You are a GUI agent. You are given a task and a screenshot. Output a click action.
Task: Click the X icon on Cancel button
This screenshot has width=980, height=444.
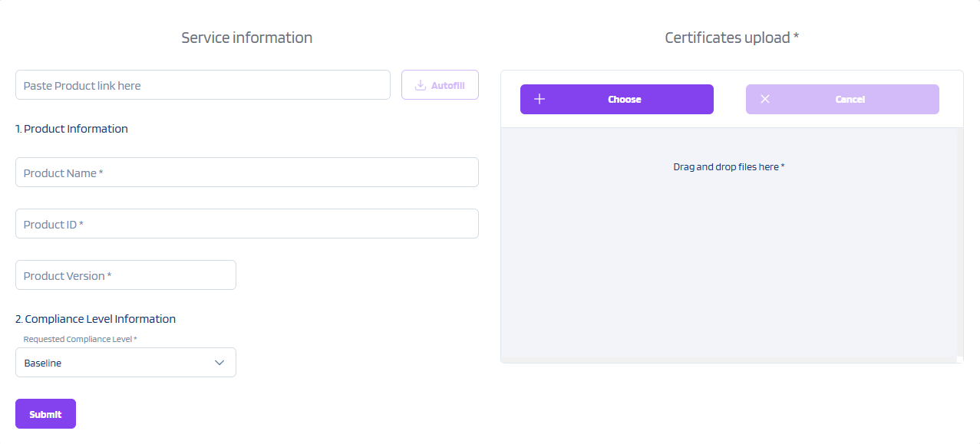click(x=765, y=99)
